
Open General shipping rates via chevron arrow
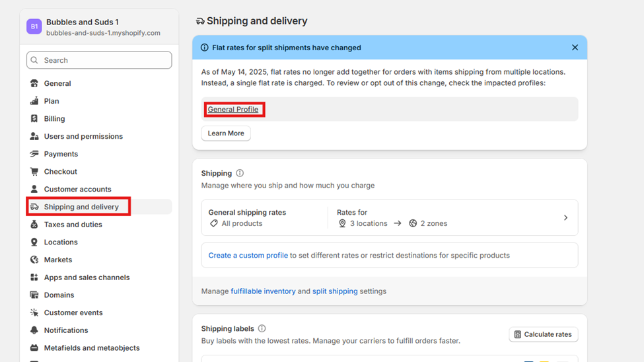pyautogui.click(x=565, y=218)
